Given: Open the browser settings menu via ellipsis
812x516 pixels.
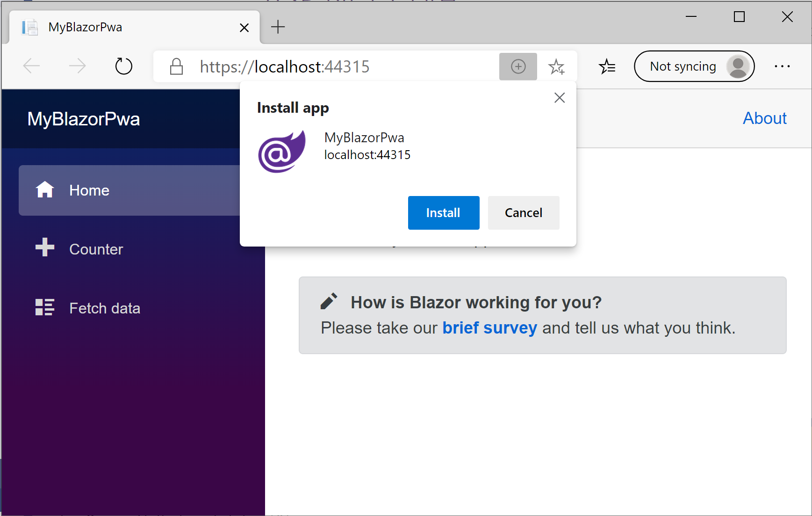Looking at the screenshot, I should pos(782,66).
